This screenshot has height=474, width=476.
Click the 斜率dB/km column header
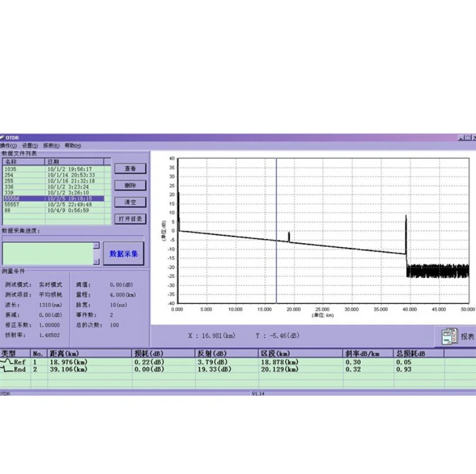(368, 354)
